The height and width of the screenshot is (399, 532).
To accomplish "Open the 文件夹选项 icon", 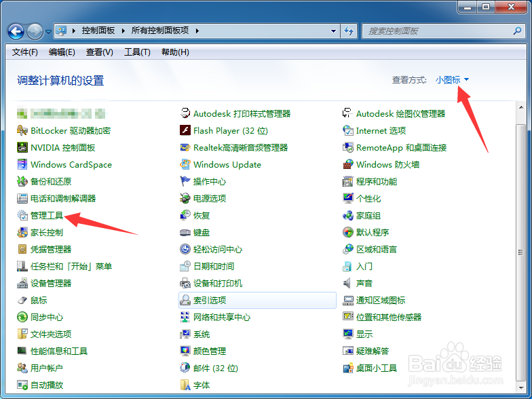I will pos(22,334).
